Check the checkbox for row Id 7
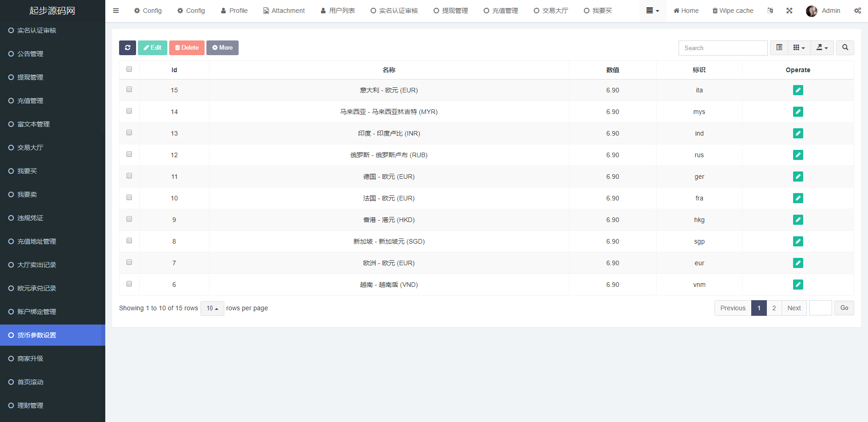 [x=129, y=262]
